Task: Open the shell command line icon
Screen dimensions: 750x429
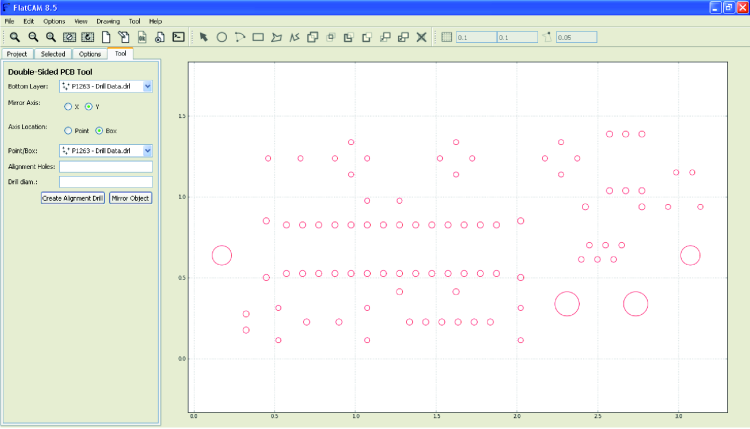Action: (x=178, y=37)
